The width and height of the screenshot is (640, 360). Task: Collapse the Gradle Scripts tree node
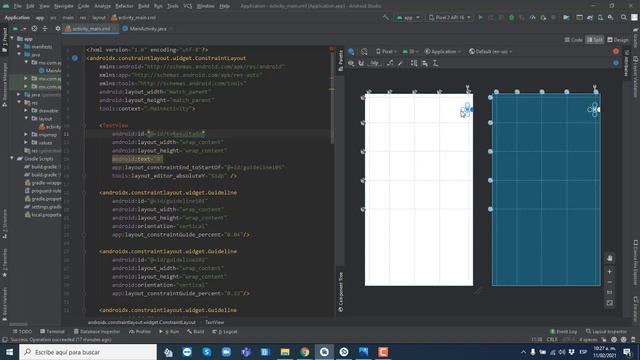[x=12, y=158]
